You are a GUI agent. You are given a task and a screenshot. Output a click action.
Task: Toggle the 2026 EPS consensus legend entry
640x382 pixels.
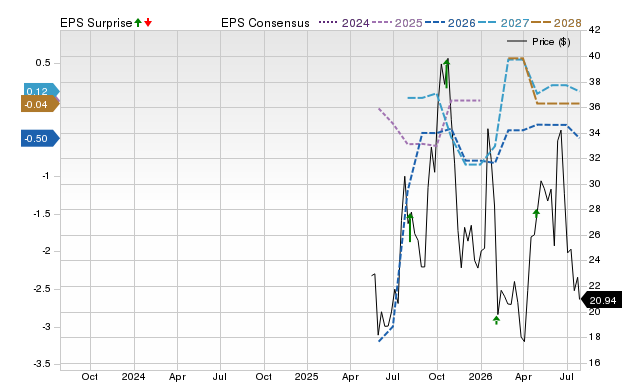pos(450,23)
